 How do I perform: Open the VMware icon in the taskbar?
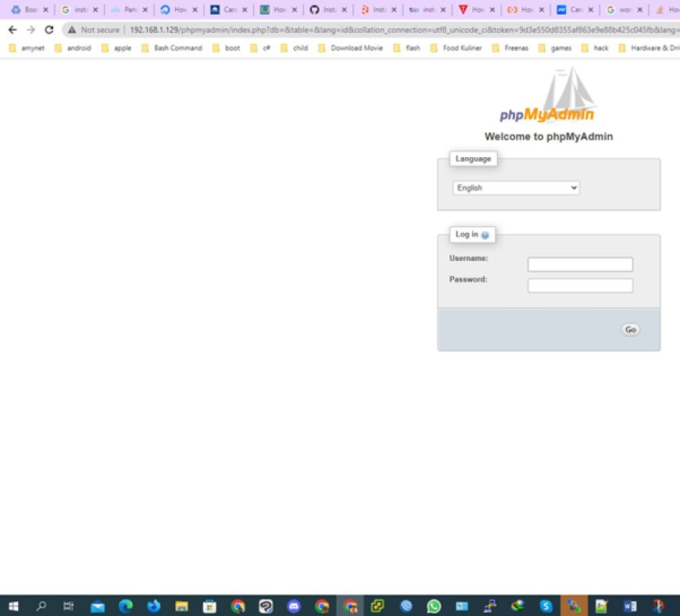point(378,606)
